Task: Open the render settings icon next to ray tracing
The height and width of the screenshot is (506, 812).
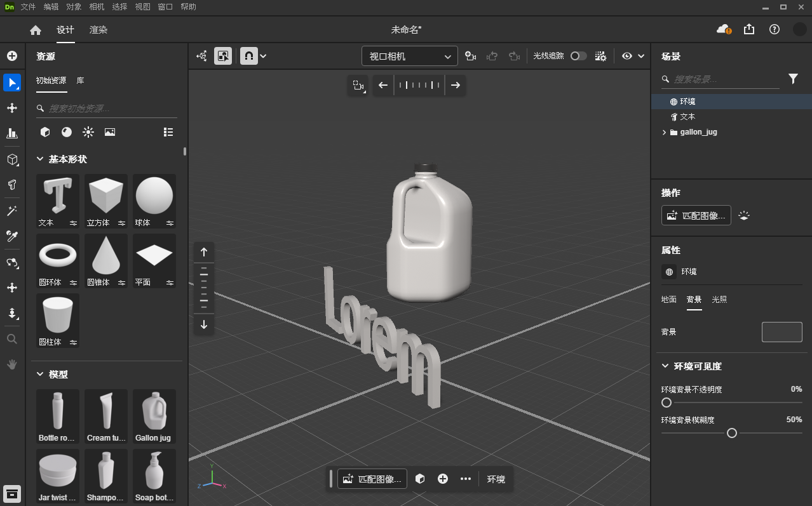Action: pyautogui.click(x=600, y=56)
